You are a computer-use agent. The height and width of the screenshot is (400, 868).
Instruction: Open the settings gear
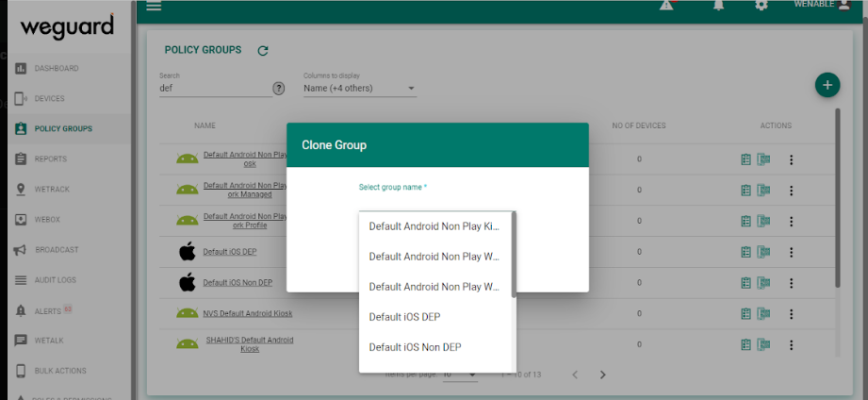[762, 5]
